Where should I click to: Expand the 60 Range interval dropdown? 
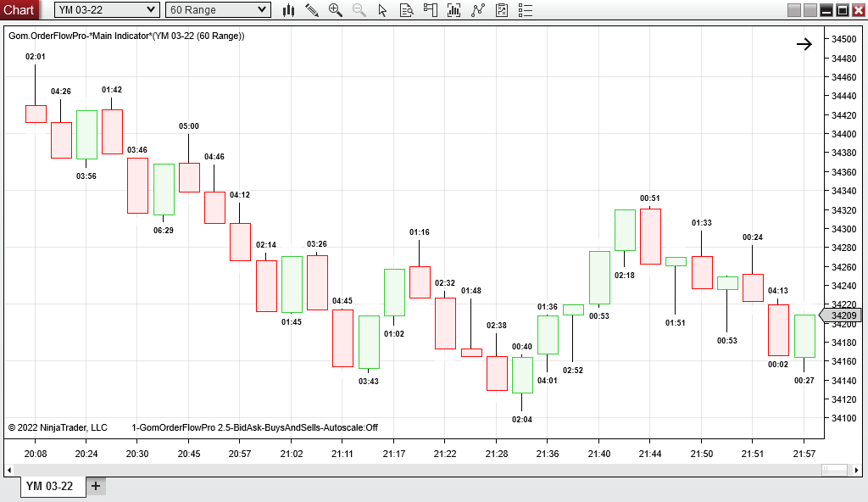pos(218,10)
